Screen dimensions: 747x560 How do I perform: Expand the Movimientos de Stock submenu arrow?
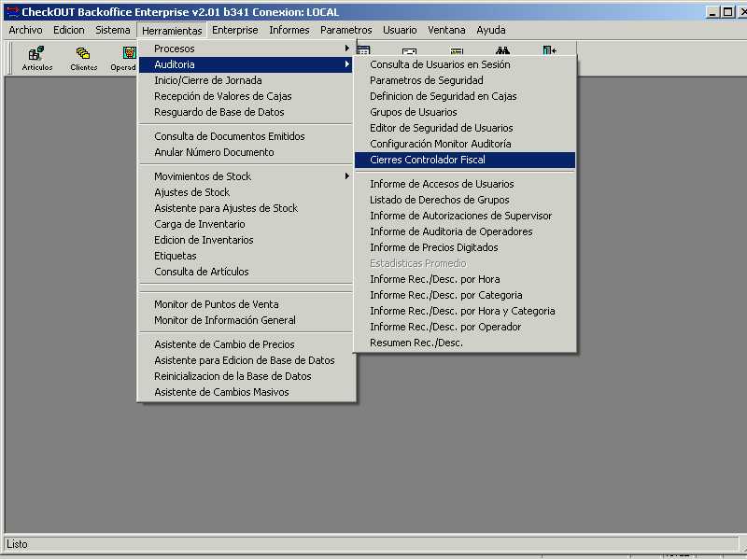click(346, 176)
